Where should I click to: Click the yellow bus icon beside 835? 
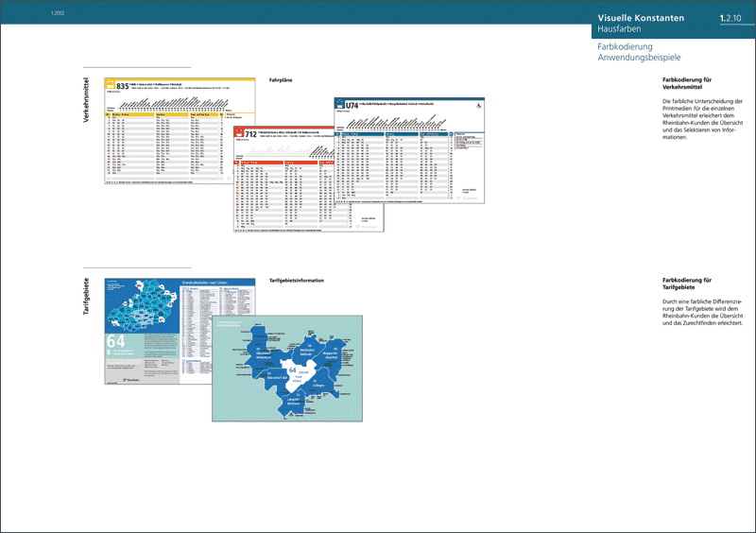point(109,85)
